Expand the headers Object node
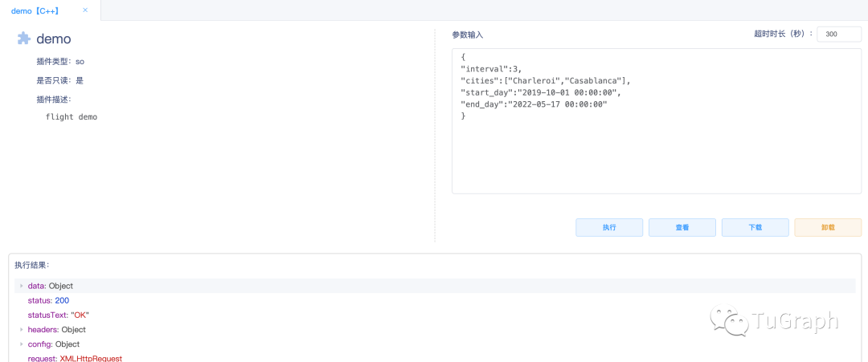This screenshot has width=868, height=362. coord(22,329)
